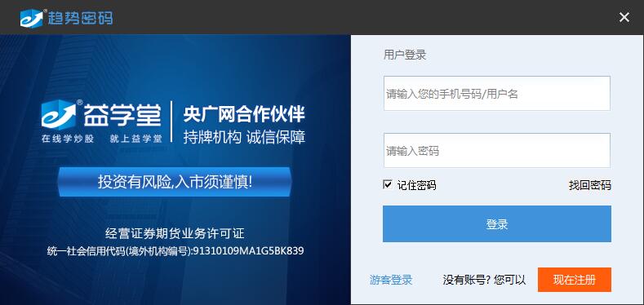
Task: Toggle the 记住密码 checkbox
Action: point(387,185)
